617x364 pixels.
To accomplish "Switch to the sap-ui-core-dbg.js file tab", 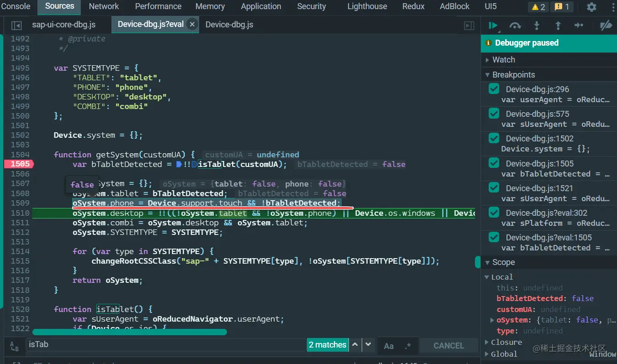I will 64,25.
